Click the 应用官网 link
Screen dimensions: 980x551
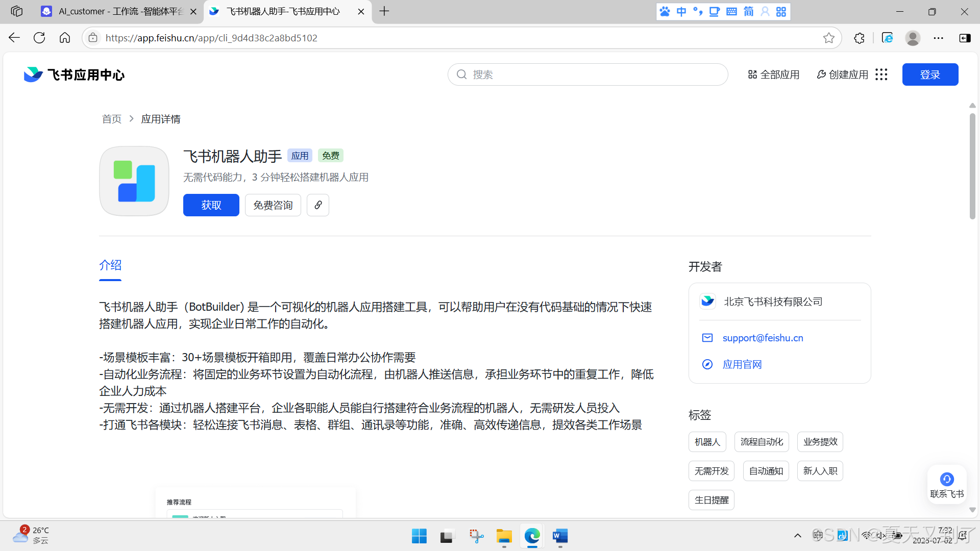[x=742, y=364]
